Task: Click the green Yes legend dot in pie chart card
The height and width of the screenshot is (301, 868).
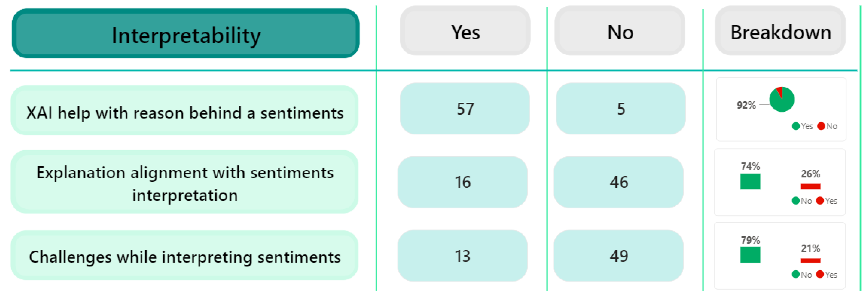Action: [x=796, y=126]
